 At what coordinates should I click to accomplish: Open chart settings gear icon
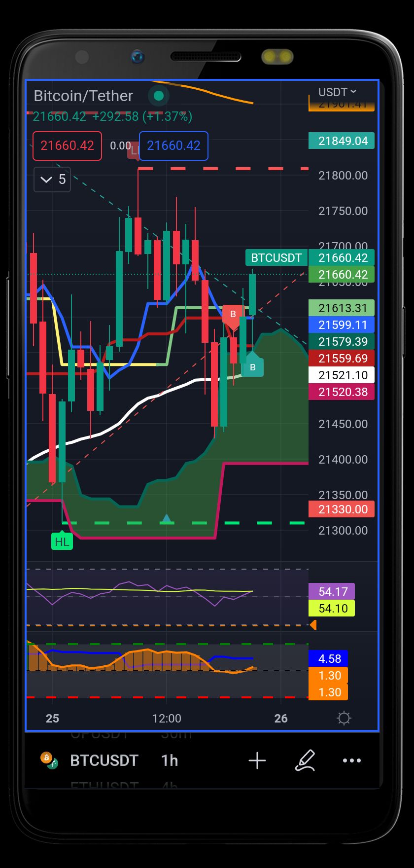[344, 718]
